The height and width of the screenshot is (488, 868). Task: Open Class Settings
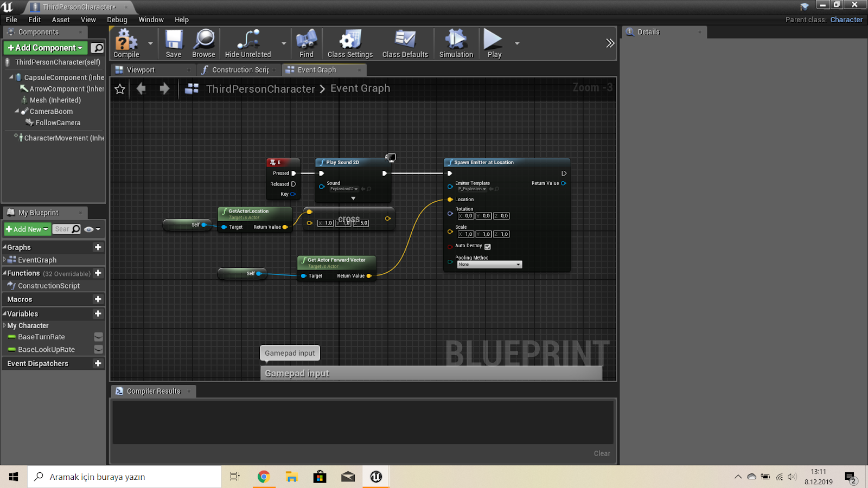350,43
